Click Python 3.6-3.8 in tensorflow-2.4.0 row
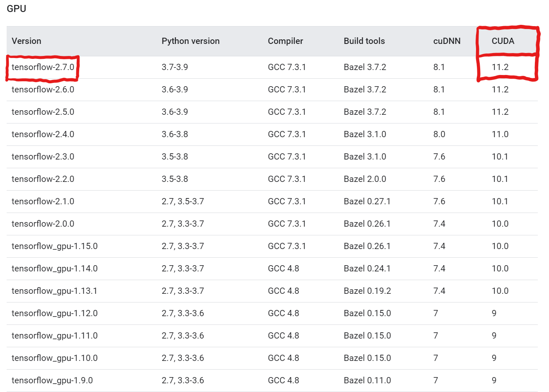This screenshot has width=549, height=392. (x=175, y=134)
